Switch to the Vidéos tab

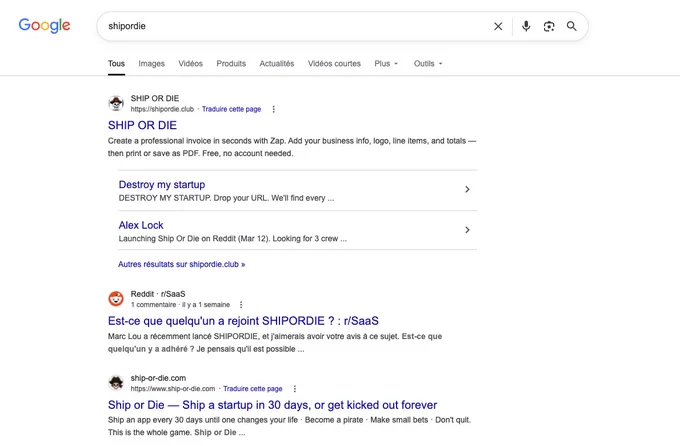(x=190, y=64)
